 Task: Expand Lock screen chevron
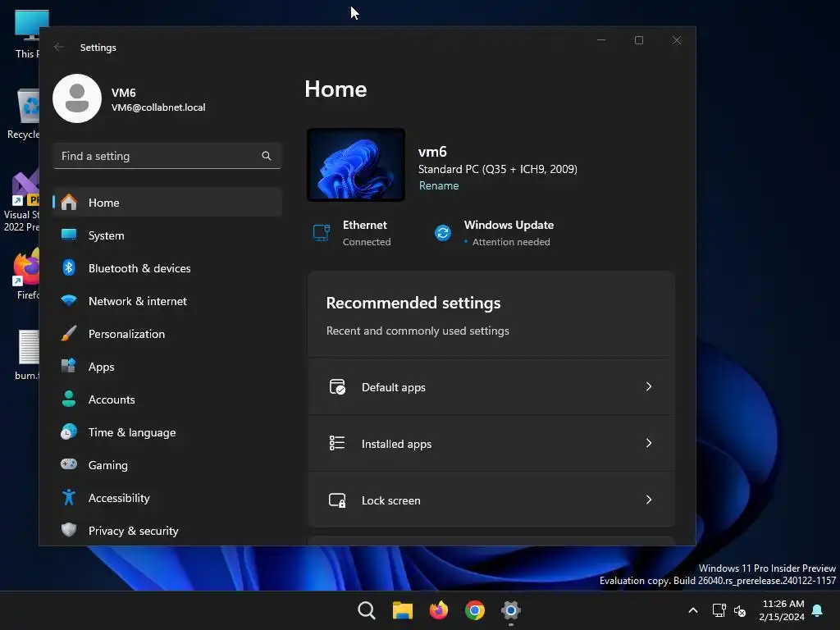click(649, 500)
